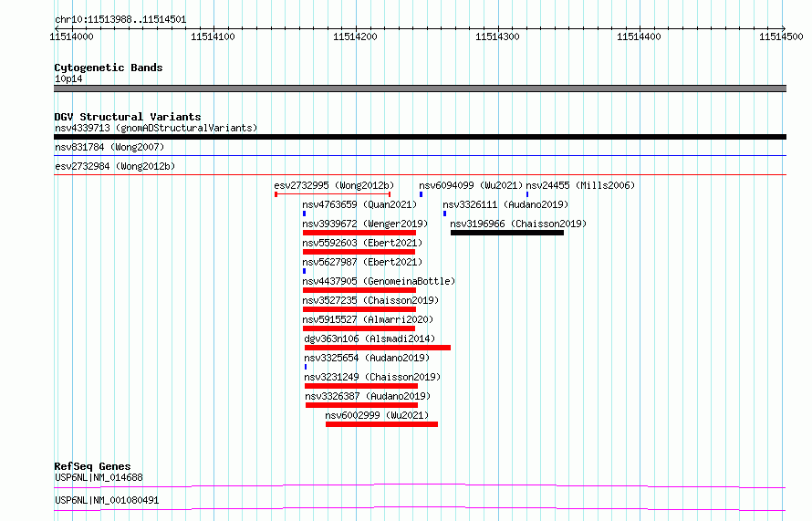Viewport: 812px width, 521px height.
Task: Click the nsv6094099 (Wu2021) label
Action: tap(471, 185)
